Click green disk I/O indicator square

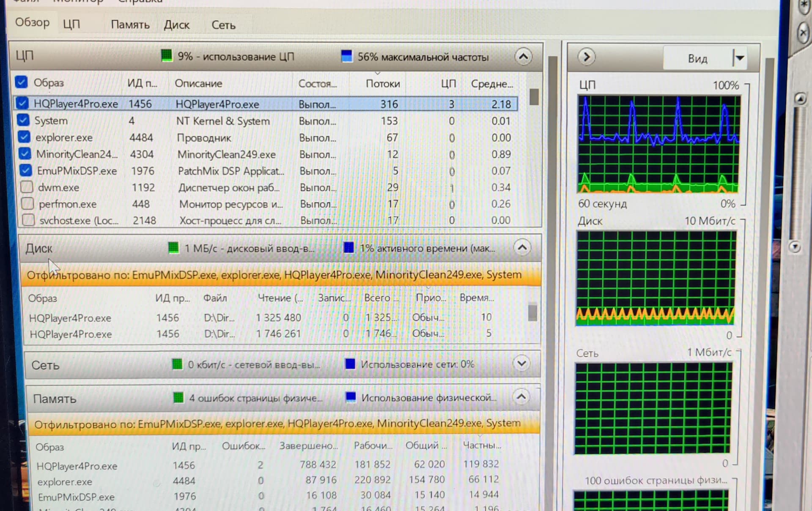[x=173, y=248]
